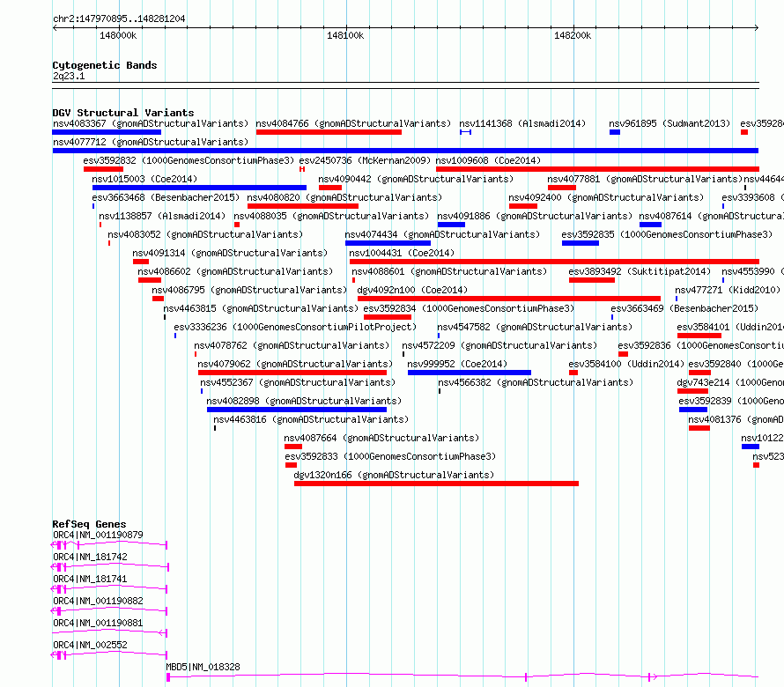
Task: Click nsv4077881 variant label
Action: pos(645,179)
